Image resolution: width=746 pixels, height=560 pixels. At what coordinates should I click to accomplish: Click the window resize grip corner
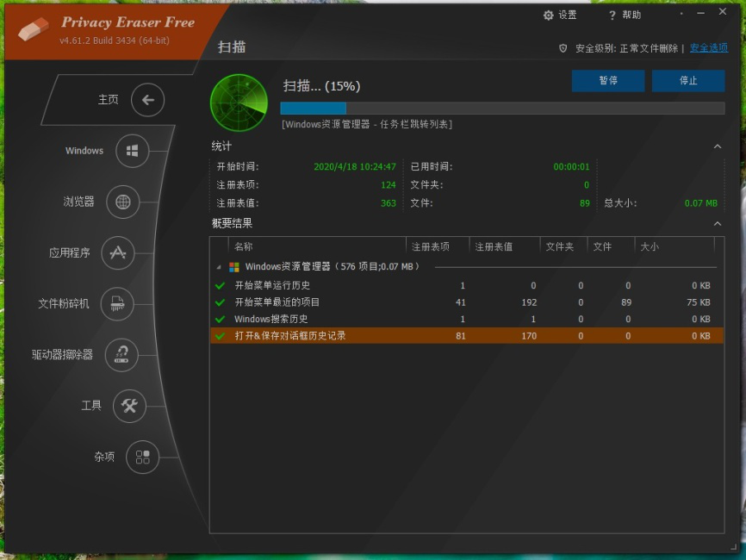point(733,548)
